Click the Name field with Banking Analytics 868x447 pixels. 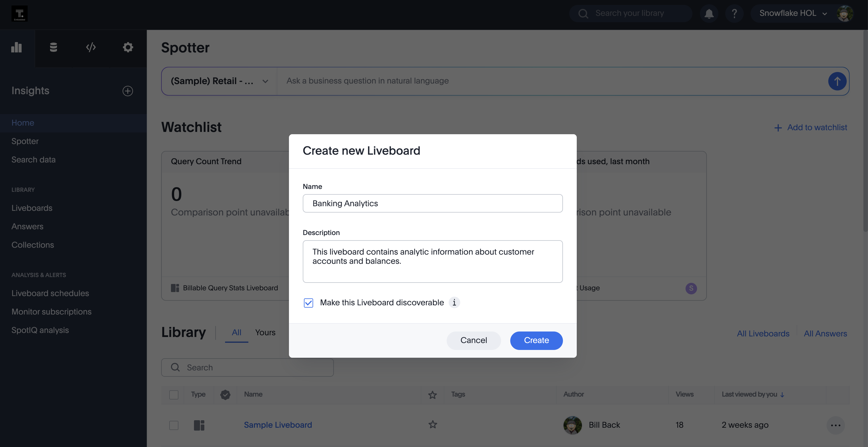click(433, 203)
